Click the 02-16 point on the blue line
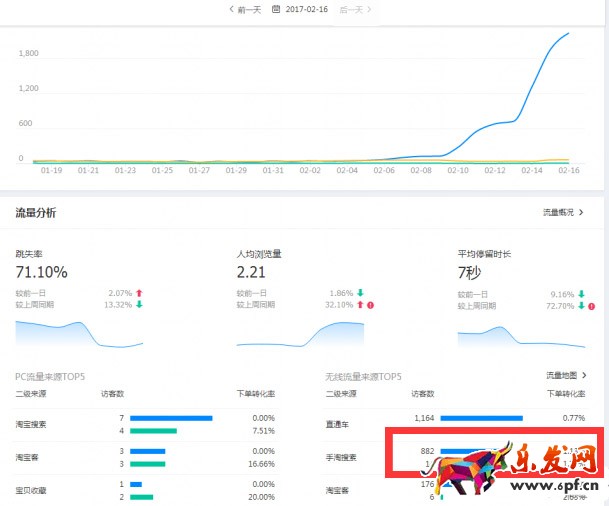The image size is (609, 506). (x=568, y=34)
